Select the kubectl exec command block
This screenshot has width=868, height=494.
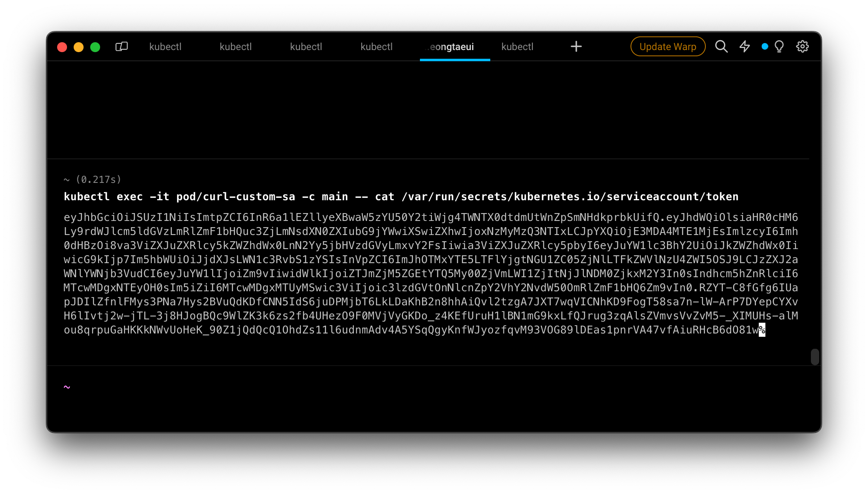pos(400,197)
